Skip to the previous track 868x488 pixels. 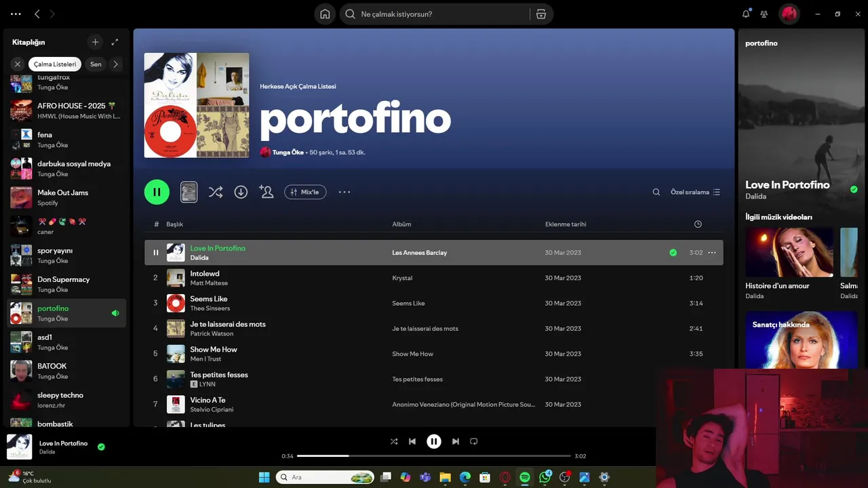point(412,441)
